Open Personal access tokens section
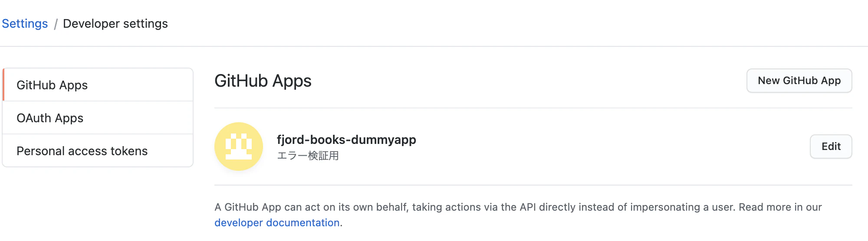 coord(98,151)
